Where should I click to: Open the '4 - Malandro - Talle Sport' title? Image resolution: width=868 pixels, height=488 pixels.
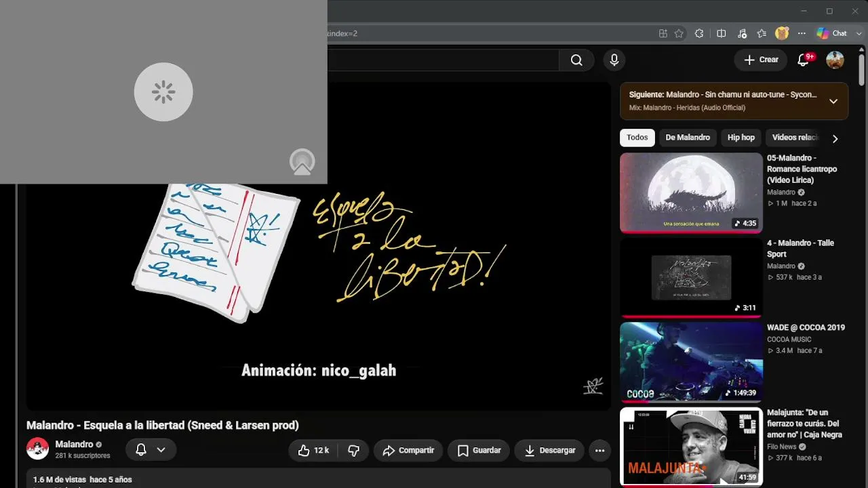[x=801, y=248]
